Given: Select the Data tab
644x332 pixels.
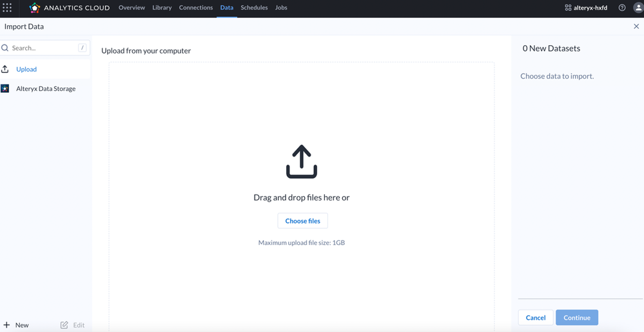Looking at the screenshot, I should (227, 7).
